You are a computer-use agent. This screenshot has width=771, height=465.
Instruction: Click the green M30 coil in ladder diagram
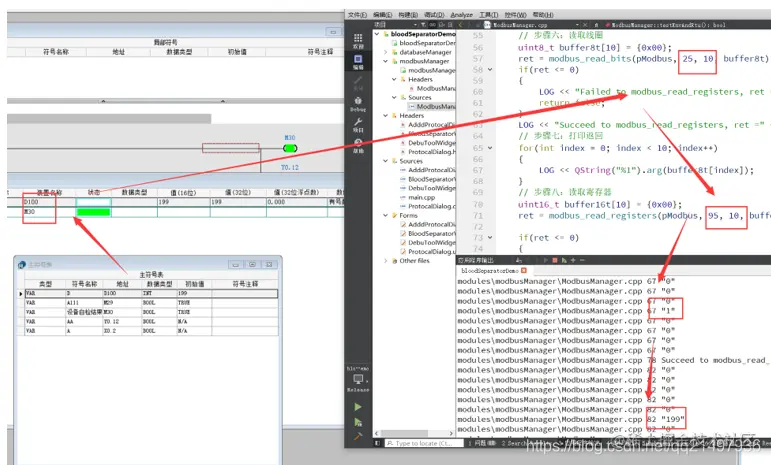[290, 148]
